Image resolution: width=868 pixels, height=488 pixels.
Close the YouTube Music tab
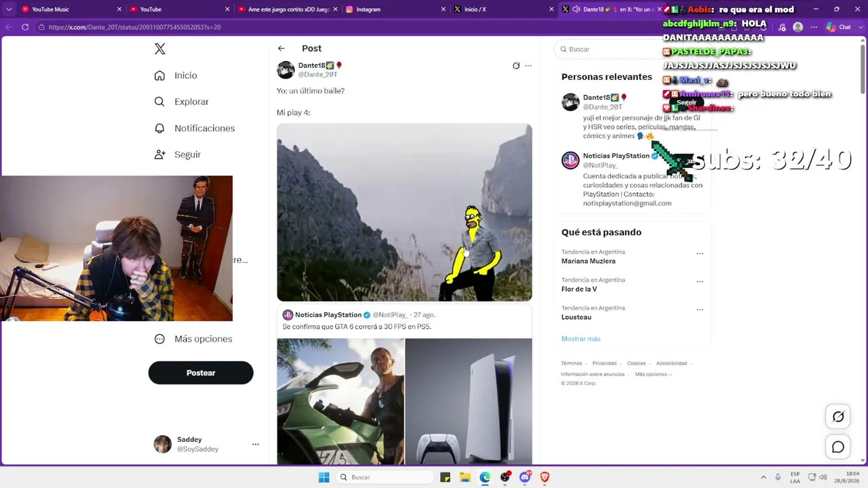tap(119, 9)
